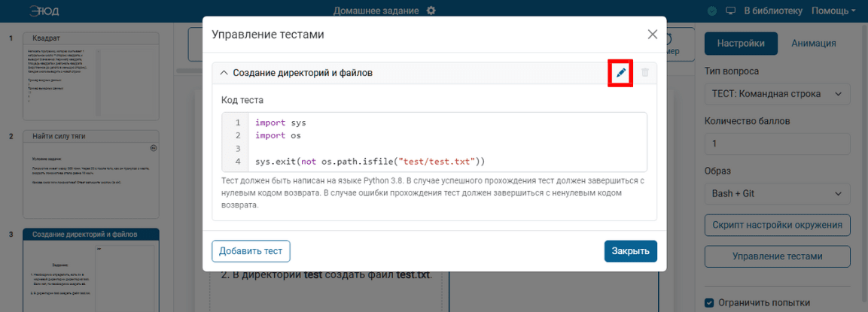Open the Тип вопроса dropdown
868x312 pixels.
(777, 94)
